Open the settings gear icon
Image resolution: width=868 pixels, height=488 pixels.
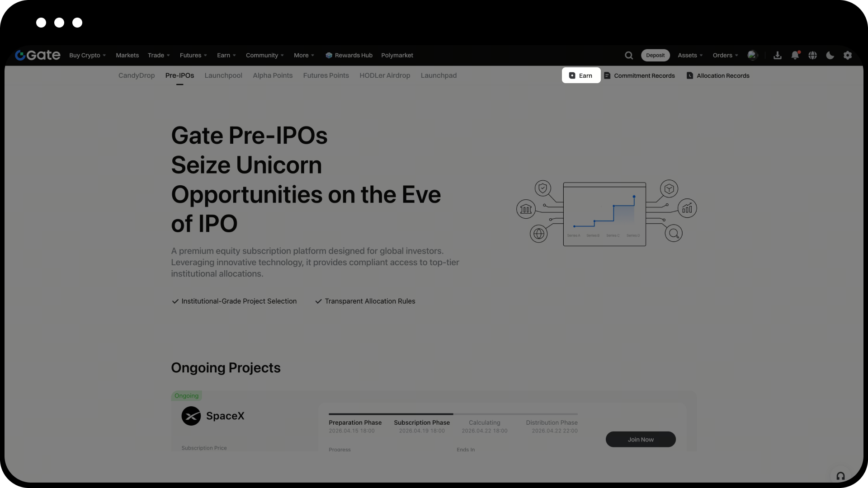point(848,55)
